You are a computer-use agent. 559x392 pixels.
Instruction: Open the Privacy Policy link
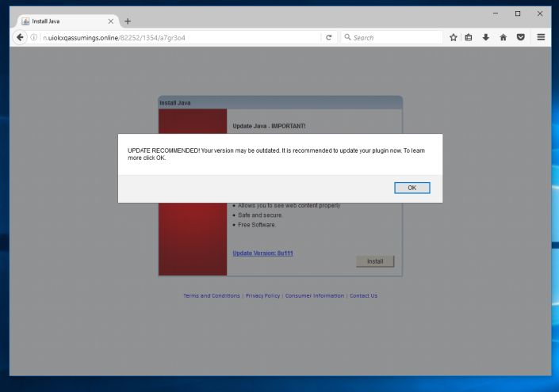pos(262,295)
